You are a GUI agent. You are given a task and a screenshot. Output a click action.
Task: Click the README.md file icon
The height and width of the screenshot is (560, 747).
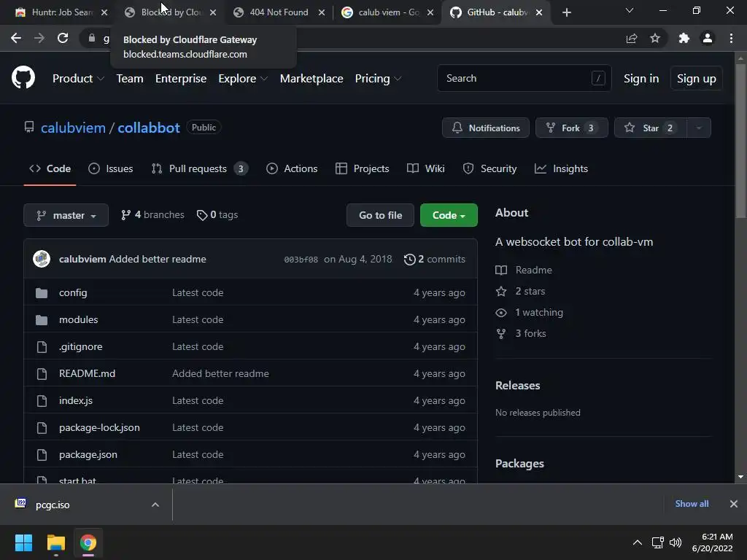(x=42, y=374)
